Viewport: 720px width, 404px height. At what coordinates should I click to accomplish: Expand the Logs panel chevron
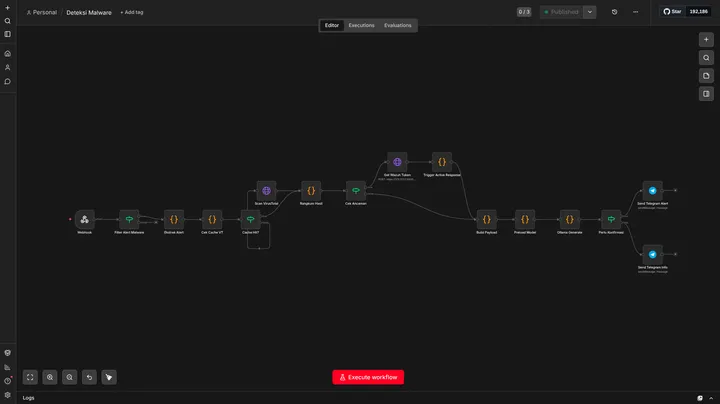point(711,398)
